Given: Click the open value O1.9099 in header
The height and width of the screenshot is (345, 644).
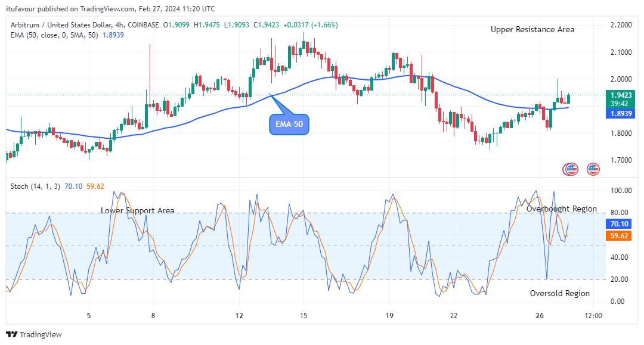Looking at the screenshot, I should [x=176, y=25].
